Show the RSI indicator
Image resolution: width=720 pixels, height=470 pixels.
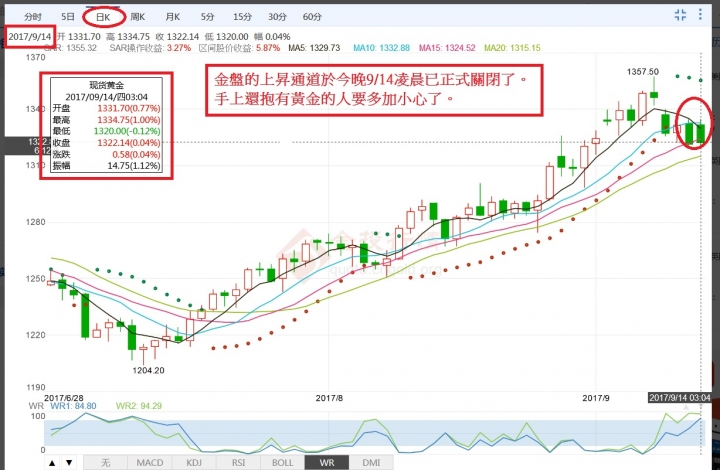[238, 463]
